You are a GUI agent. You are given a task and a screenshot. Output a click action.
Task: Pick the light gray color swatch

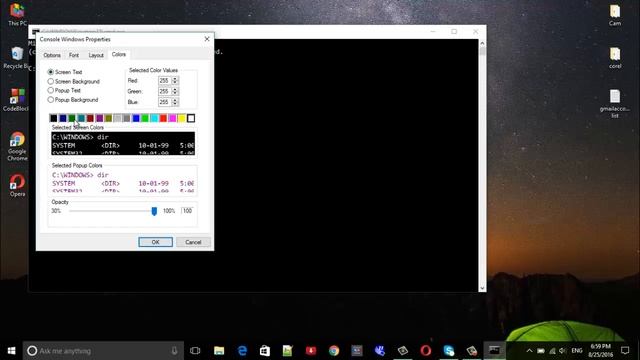118,118
